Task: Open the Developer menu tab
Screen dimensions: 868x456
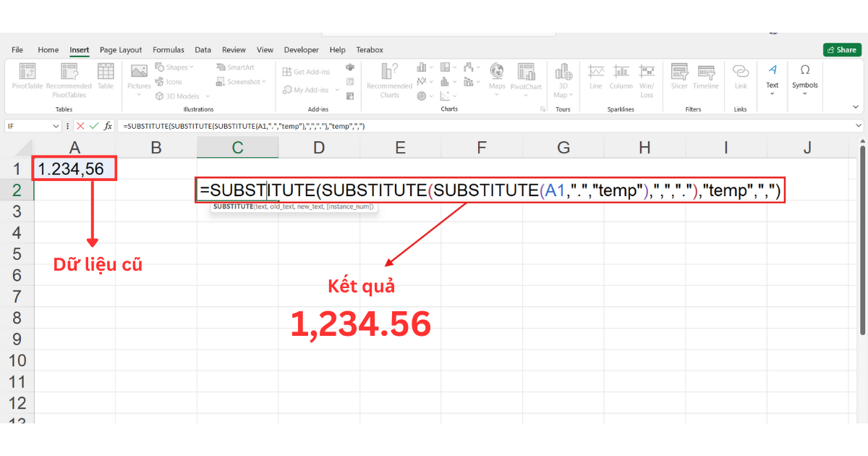Action: coord(301,49)
